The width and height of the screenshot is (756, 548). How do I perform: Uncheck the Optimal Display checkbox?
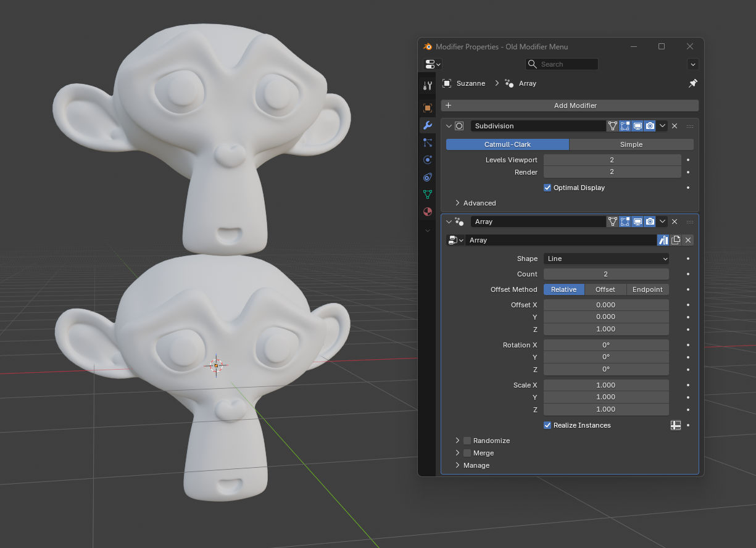(547, 188)
